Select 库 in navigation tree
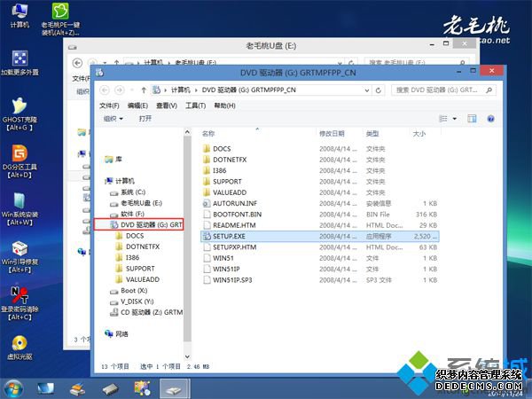The height and width of the screenshot is (399, 532). pyautogui.click(x=113, y=159)
